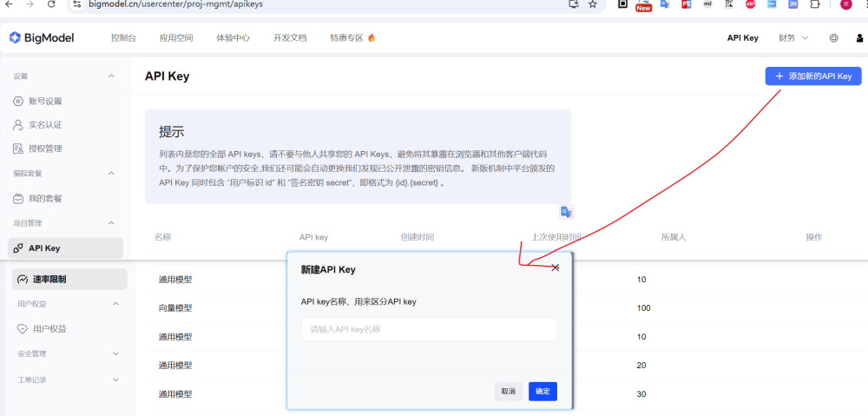Reload the page in the browser
Screen dimensions: 868x416
pos(51,4)
